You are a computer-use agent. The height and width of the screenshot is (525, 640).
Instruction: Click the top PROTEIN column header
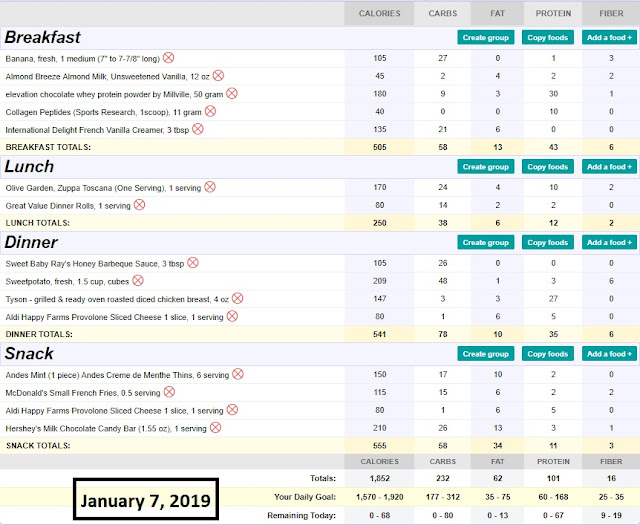point(553,13)
